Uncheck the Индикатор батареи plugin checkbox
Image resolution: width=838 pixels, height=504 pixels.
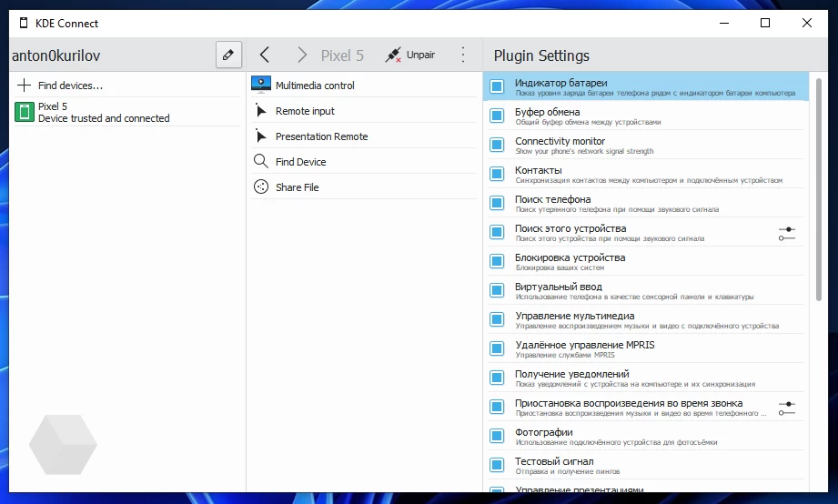(497, 86)
